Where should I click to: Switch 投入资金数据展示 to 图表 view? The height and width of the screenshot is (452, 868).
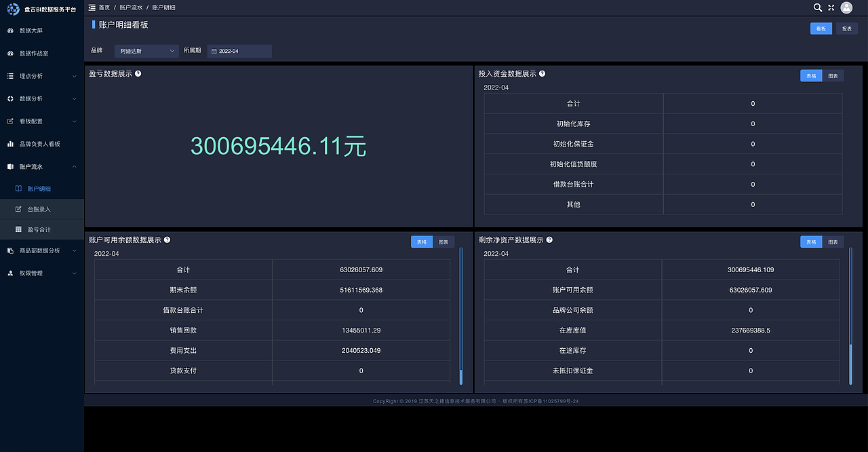[833, 75]
